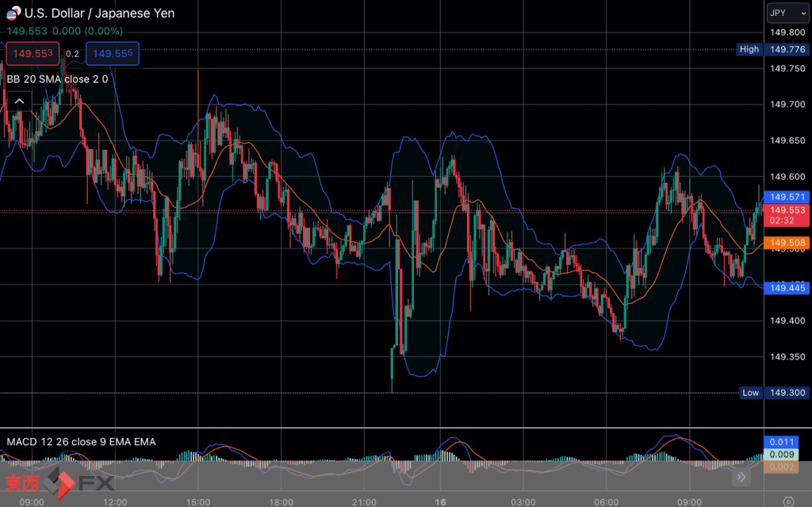Open the chart settings hexagon gear icon

(788, 501)
